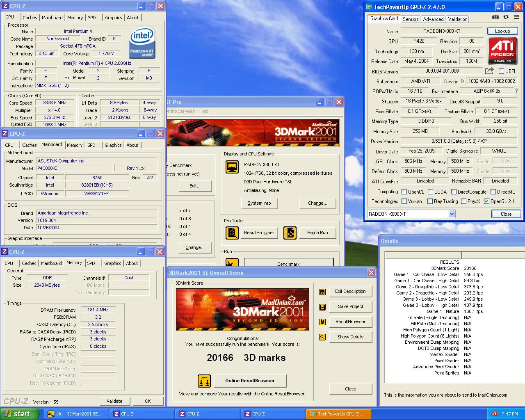Screen dimensions: 525x420
Task: Click the Close button in GPU-Z
Action: (x=506, y=214)
